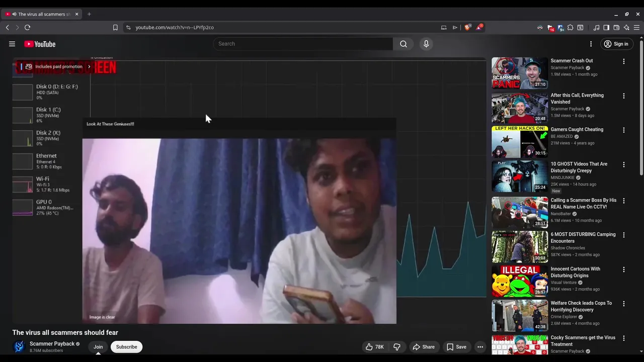This screenshot has width=644, height=362.
Task: Open After this Call, Everything Vanished thumbnail
Action: point(520,108)
